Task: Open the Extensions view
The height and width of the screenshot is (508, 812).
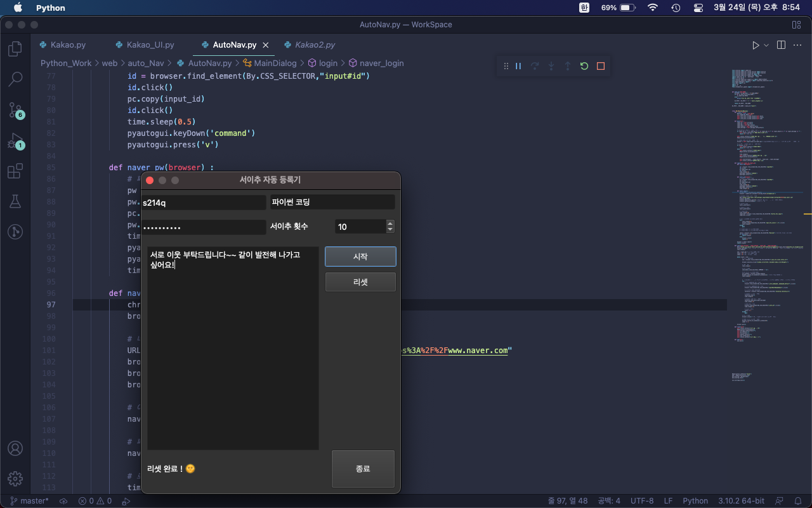Action: point(15,171)
